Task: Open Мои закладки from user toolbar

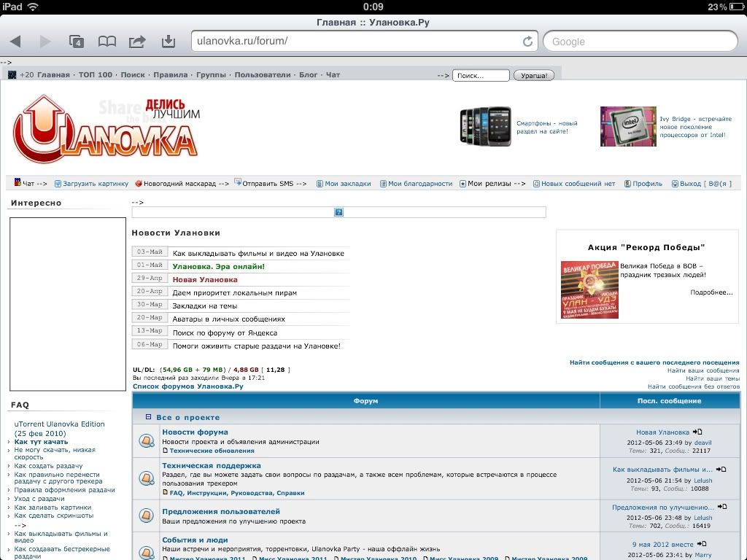Action: click(347, 184)
